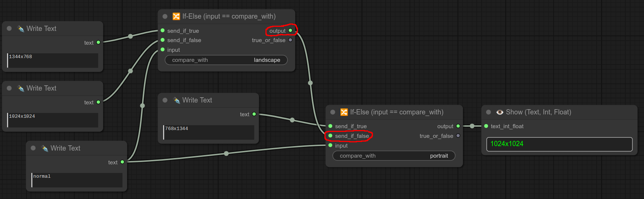
Task: Click the pen icon on the 1024x1024 Write Text node
Action: click(21, 88)
